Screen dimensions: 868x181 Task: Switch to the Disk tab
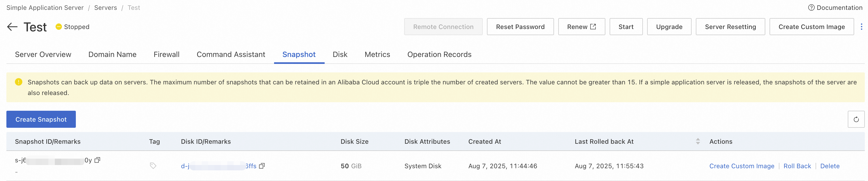click(340, 55)
